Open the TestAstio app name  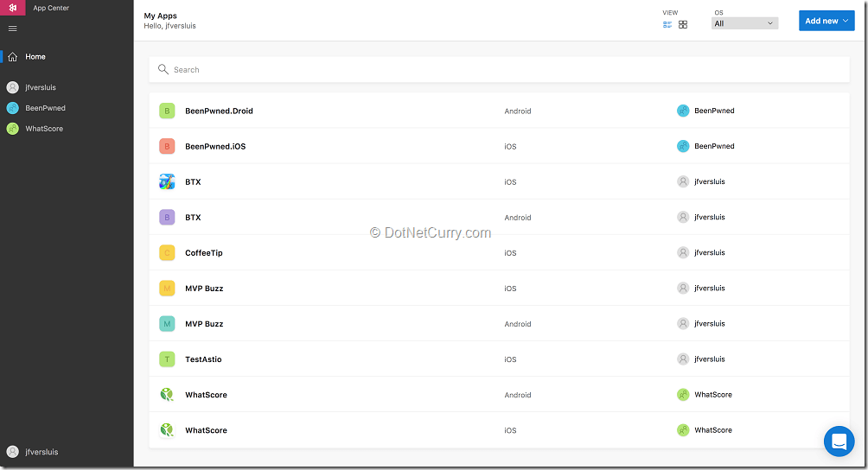tap(203, 359)
